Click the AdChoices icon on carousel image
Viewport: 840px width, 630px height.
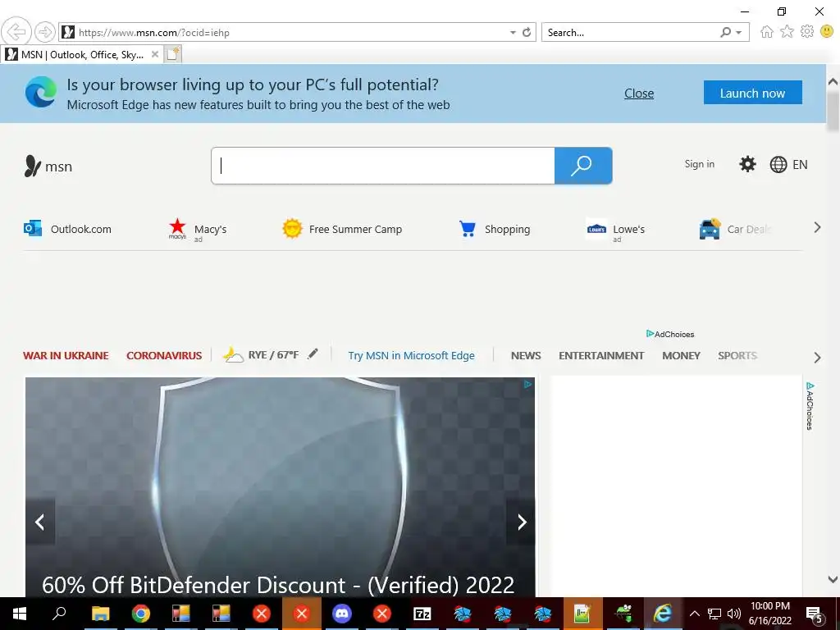[x=527, y=384]
